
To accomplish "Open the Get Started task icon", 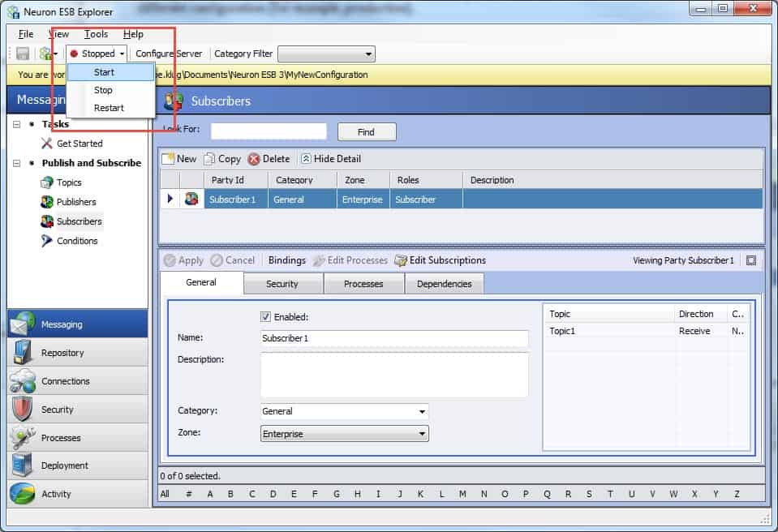I will pos(46,144).
